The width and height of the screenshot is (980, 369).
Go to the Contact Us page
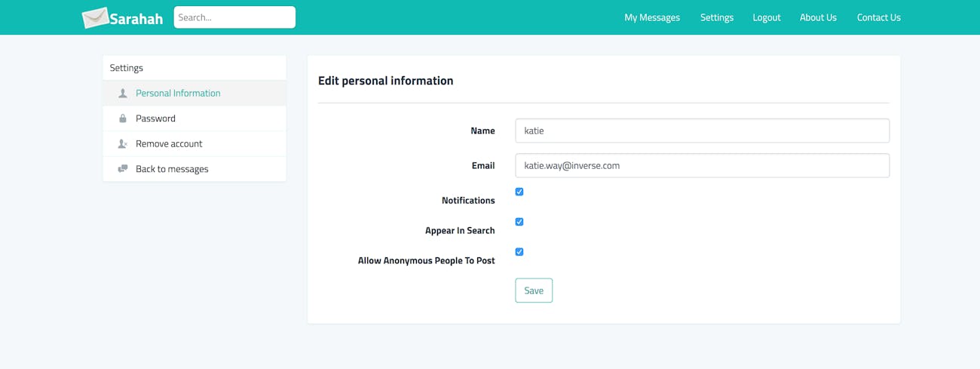(879, 17)
